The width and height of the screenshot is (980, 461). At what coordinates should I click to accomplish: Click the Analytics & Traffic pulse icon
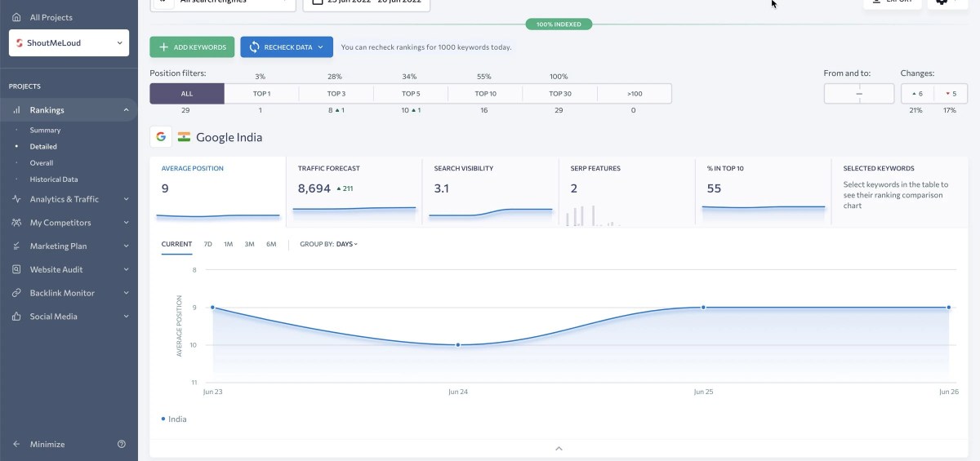click(x=16, y=199)
